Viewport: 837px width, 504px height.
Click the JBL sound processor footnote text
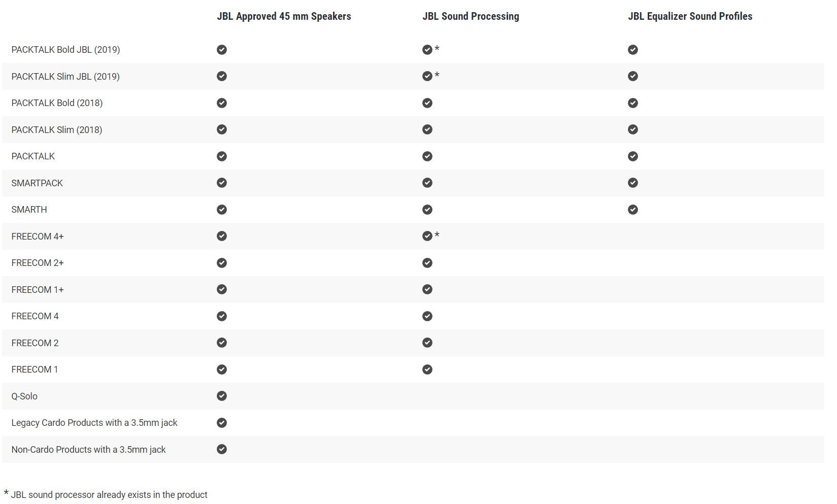pos(109,495)
